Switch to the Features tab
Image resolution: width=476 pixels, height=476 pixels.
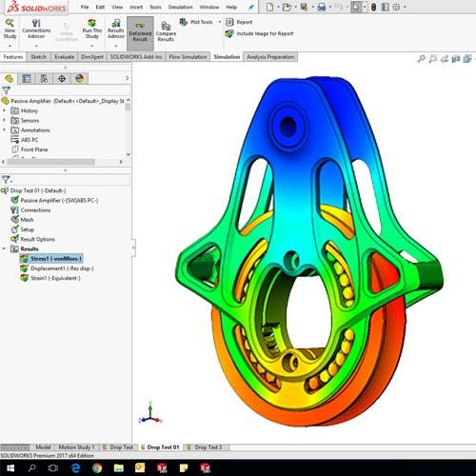pyautogui.click(x=13, y=57)
